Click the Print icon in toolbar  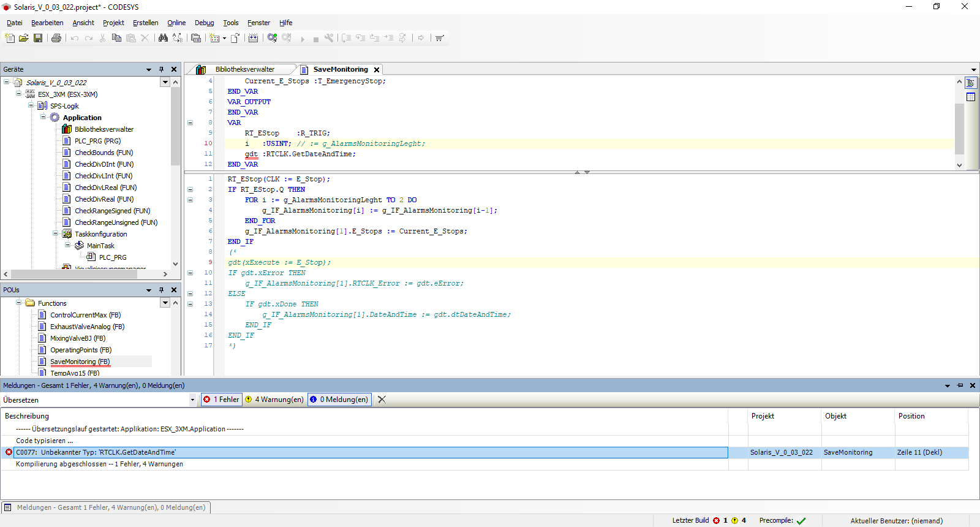tap(56, 38)
